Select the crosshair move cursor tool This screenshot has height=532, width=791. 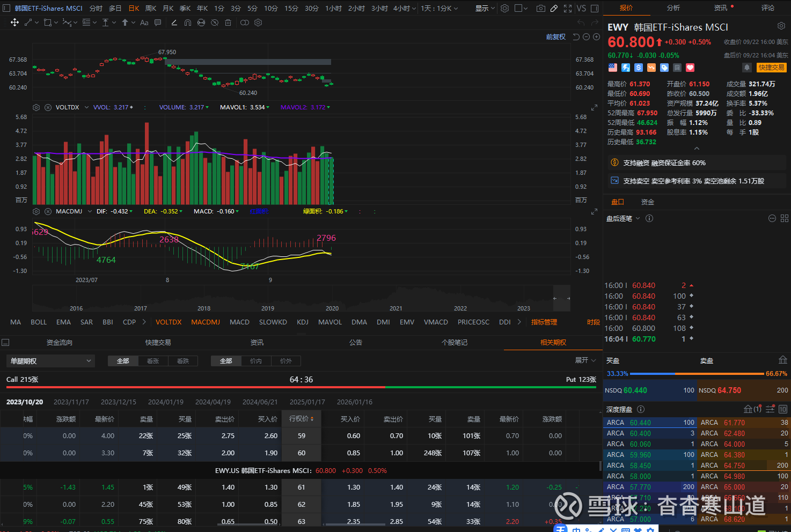14,23
